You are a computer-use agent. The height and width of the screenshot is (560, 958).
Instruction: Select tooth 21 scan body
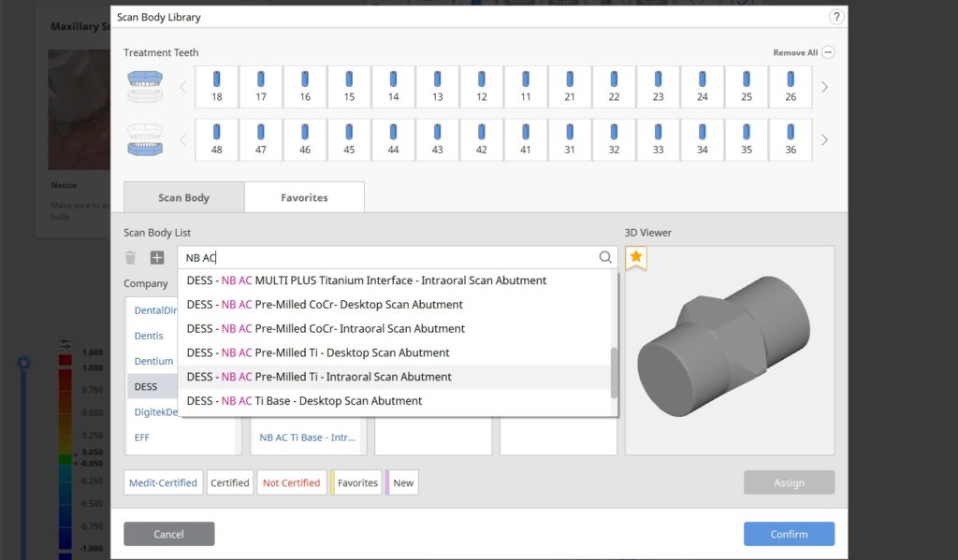570,87
